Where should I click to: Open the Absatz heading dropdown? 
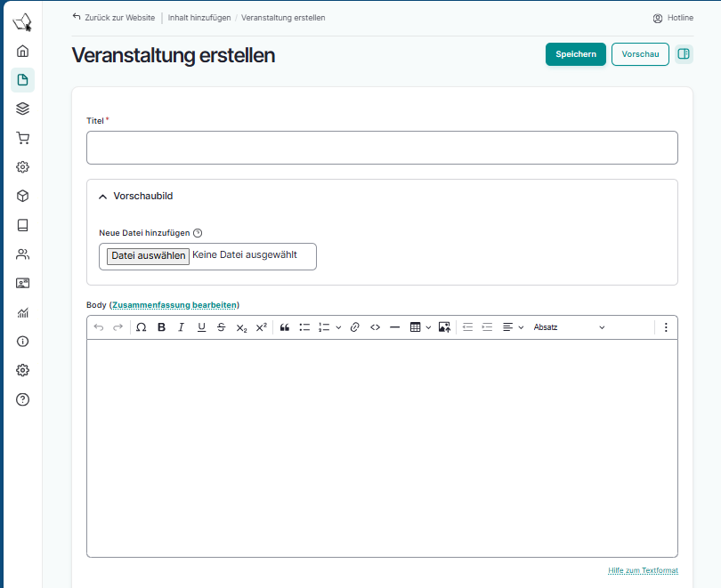(x=569, y=327)
